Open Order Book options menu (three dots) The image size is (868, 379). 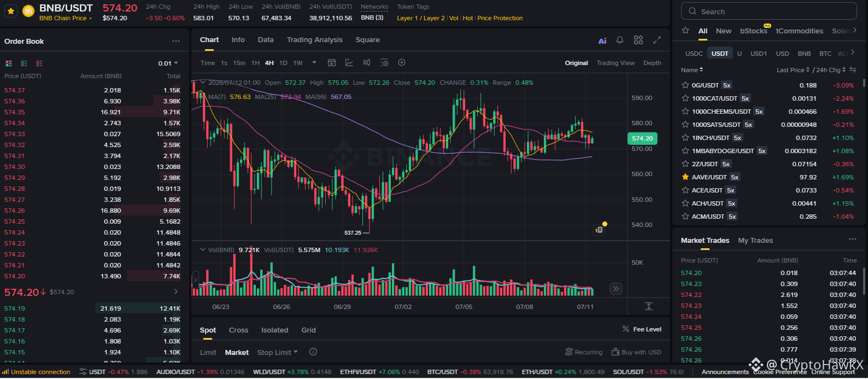point(175,41)
